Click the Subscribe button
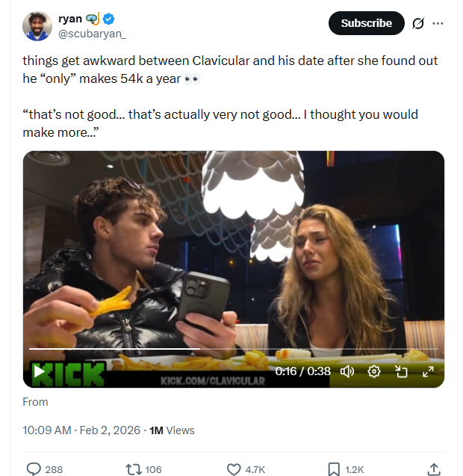463x476 pixels. [366, 23]
